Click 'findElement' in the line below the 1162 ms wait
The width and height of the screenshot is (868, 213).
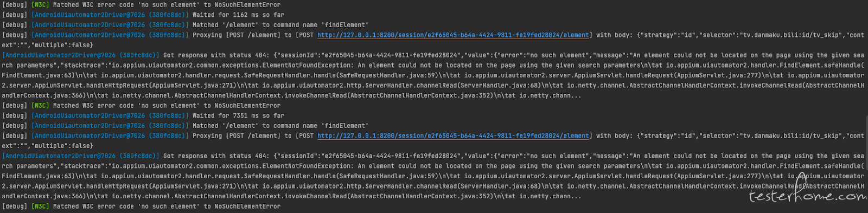coord(345,25)
